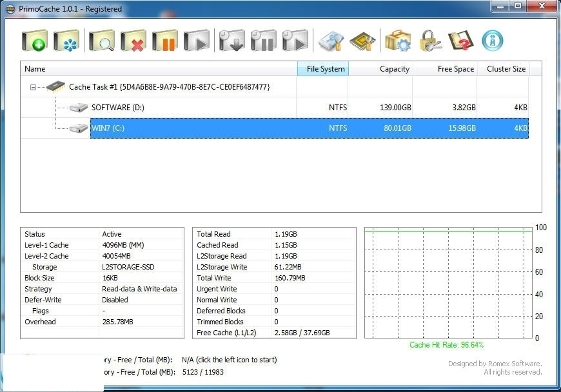Click the Designed by Romex Software text
The width and height of the screenshot is (561, 392).
(x=495, y=364)
